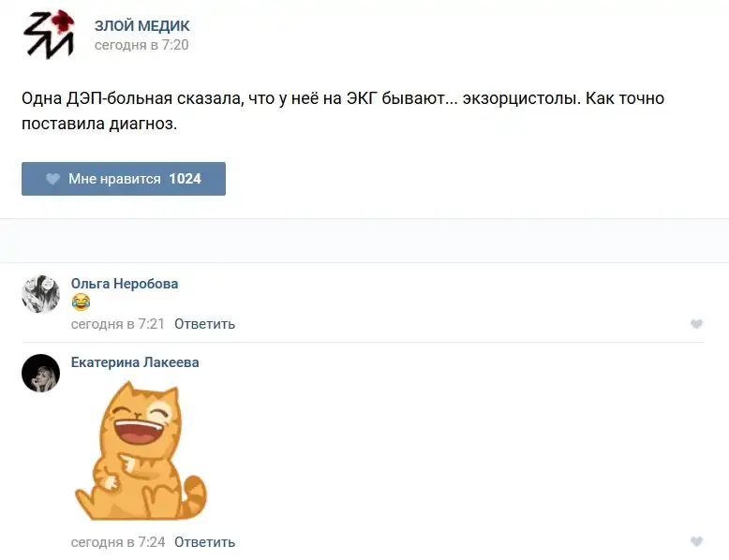
Task: Open comment timestamp сегодня в 7:24
Action: (x=118, y=542)
